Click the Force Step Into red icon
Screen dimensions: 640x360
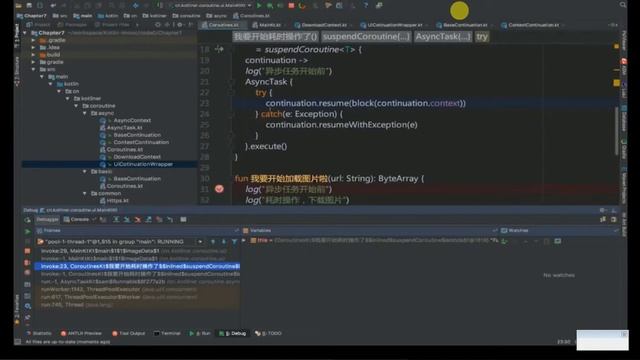pyautogui.click(x=138, y=220)
